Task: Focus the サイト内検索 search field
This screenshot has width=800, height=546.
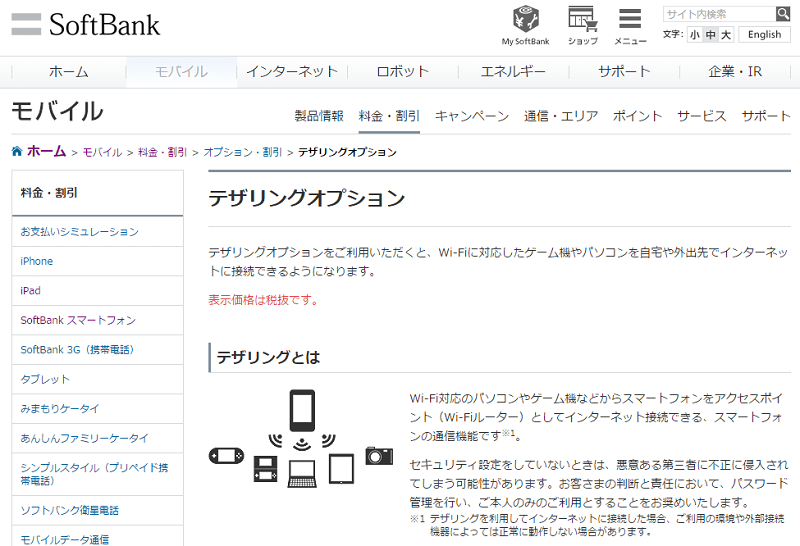Action: coord(719,14)
